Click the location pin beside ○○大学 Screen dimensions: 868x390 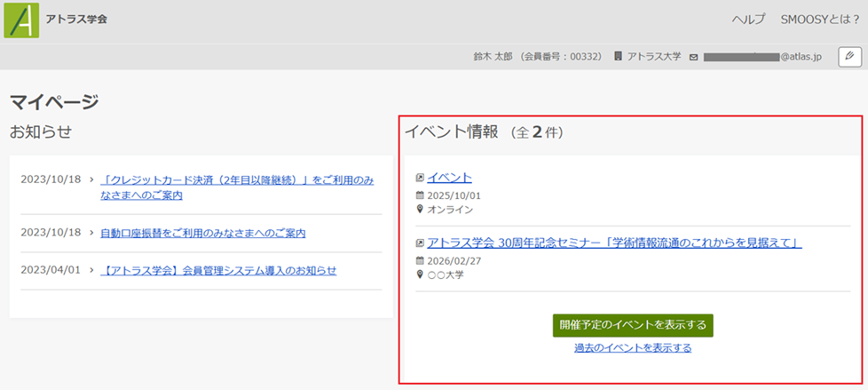tap(419, 275)
